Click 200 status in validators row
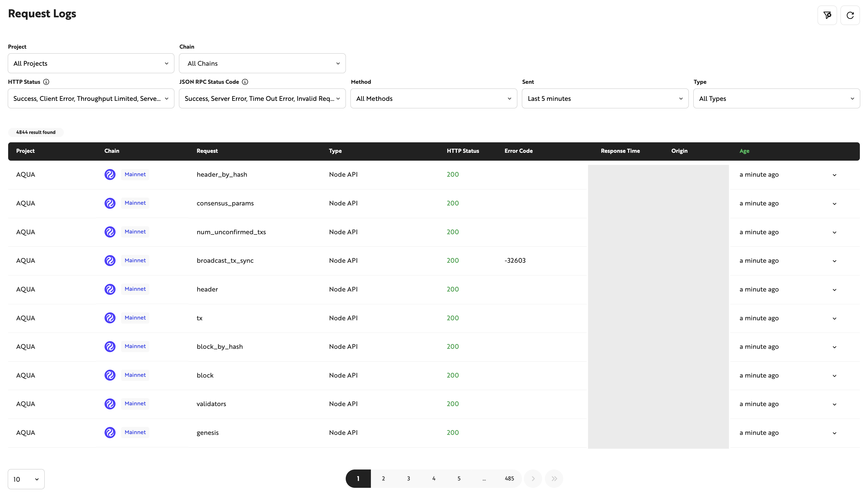Screen dimensions: 868x498 coord(453,404)
